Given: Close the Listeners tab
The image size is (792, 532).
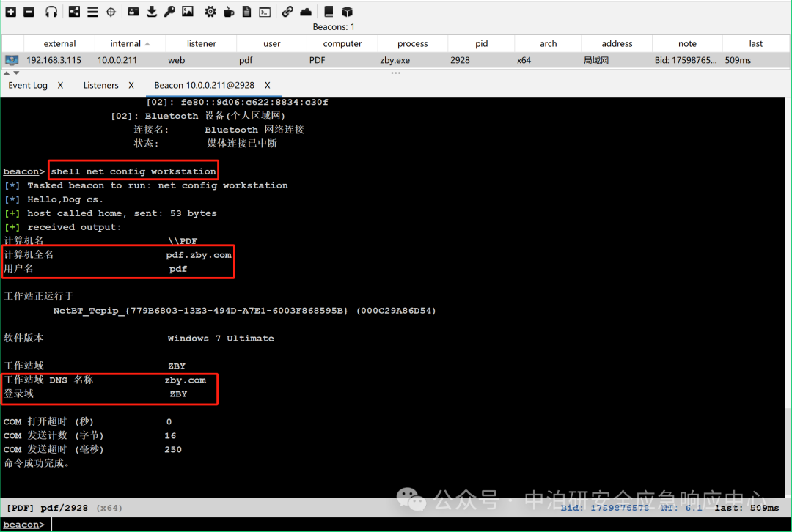Looking at the screenshot, I should [x=131, y=85].
